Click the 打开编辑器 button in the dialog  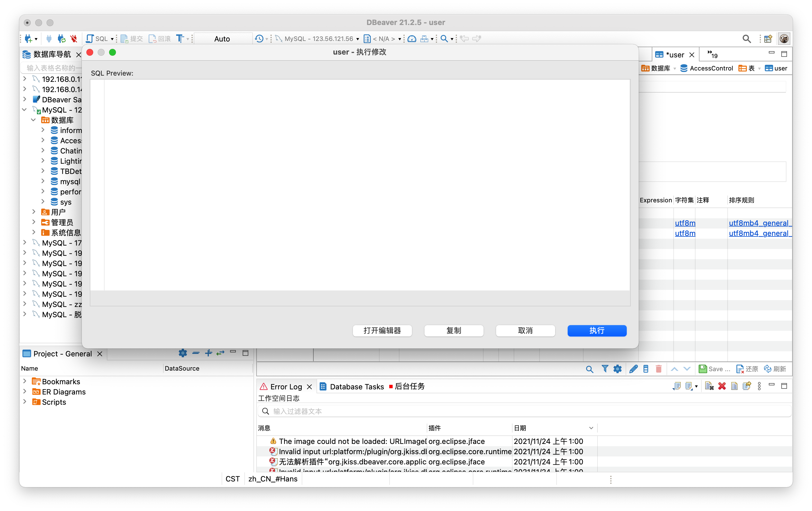pos(382,331)
